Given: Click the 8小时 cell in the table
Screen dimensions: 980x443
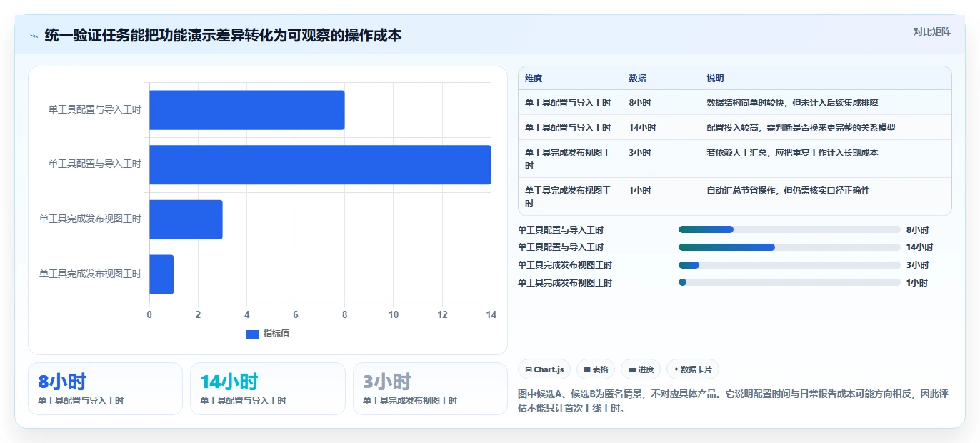Looking at the screenshot, I should [640, 103].
